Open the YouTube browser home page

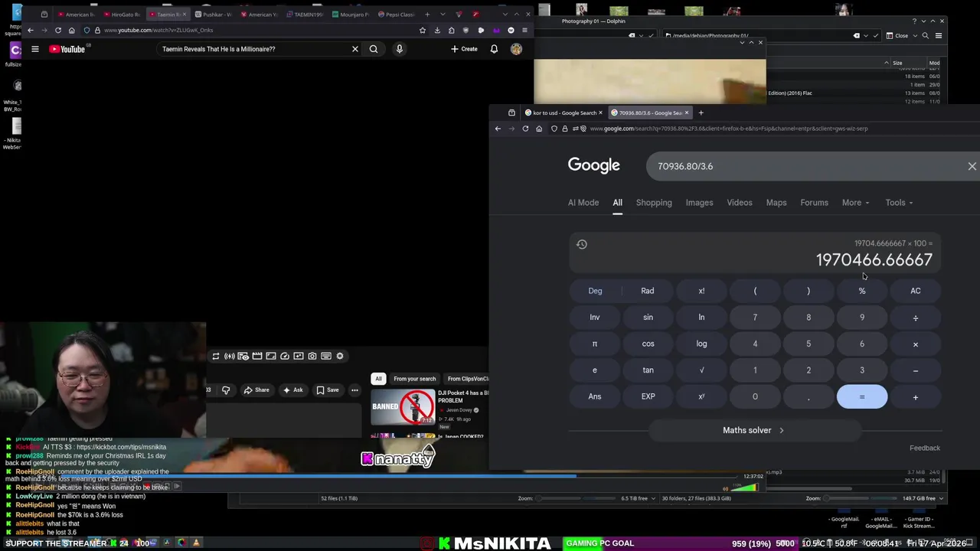71,30
